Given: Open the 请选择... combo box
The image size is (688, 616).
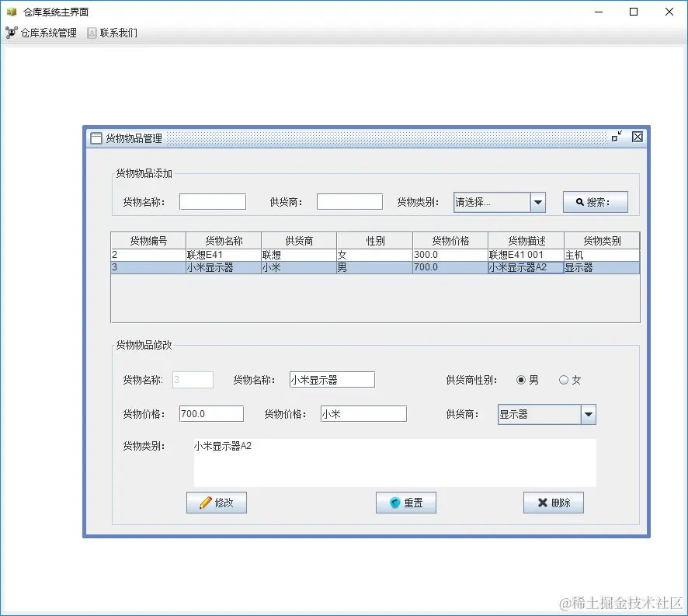Looking at the screenshot, I should pos(499,203).
